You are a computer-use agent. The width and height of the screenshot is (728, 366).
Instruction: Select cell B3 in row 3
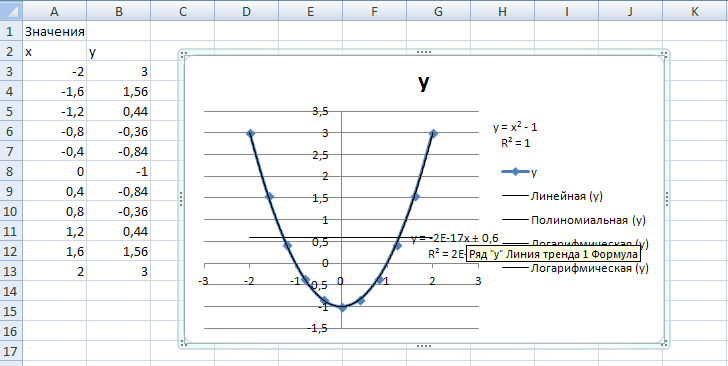[118, 72]
